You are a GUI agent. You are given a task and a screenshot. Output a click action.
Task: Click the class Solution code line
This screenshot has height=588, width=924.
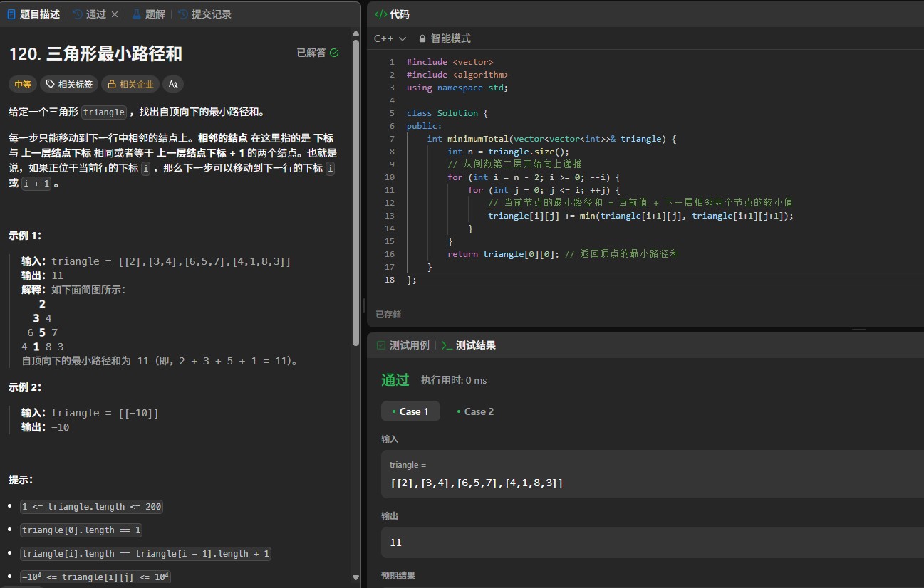pos(447,113)
